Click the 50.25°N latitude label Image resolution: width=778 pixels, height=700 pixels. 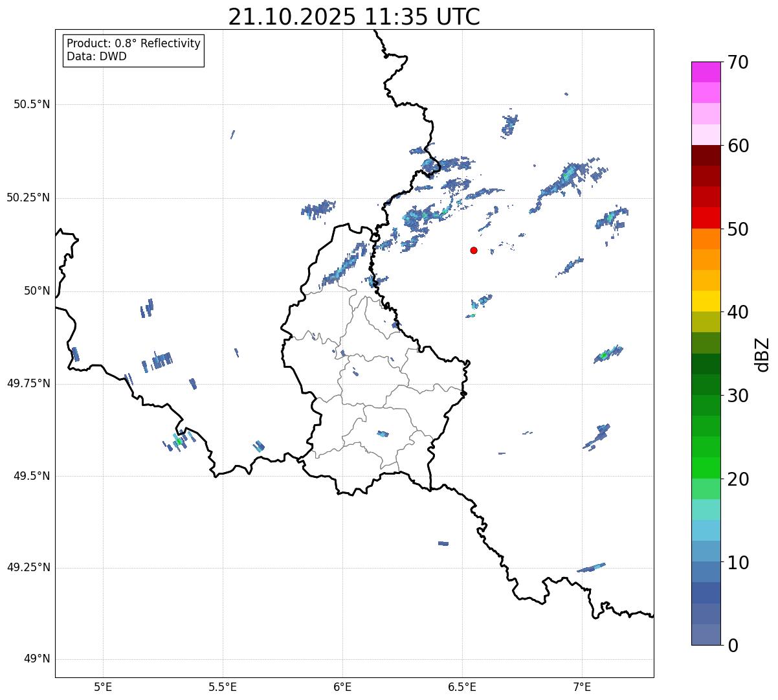coord(28,198)
